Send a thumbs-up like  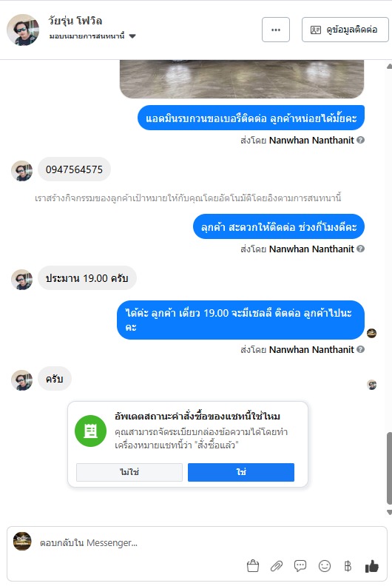click(371, 566)
